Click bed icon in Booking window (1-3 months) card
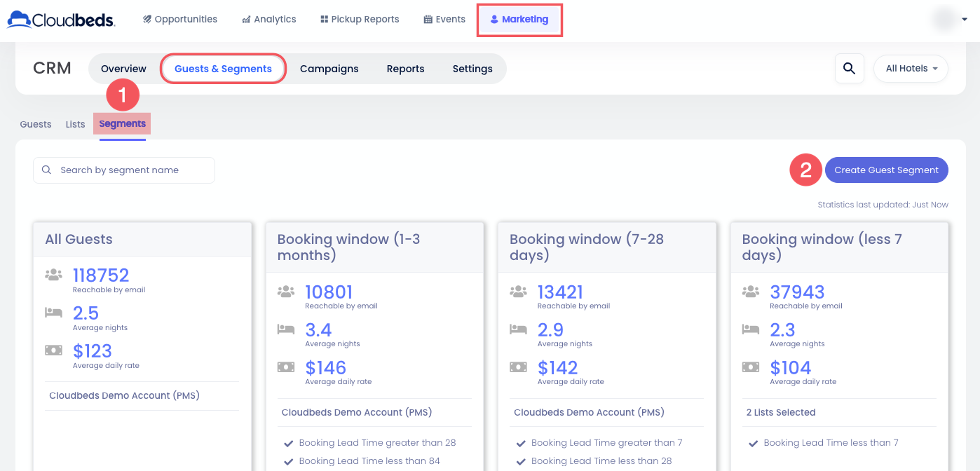The width and height of the screenshot is (980, 471). coord(285,329)
